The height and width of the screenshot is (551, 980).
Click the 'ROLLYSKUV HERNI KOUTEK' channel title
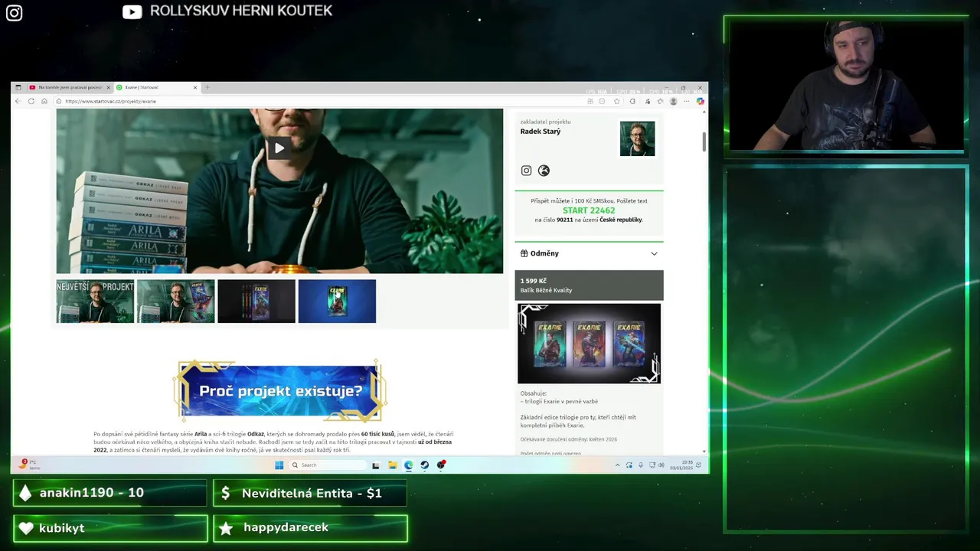[x=241, y=11]
